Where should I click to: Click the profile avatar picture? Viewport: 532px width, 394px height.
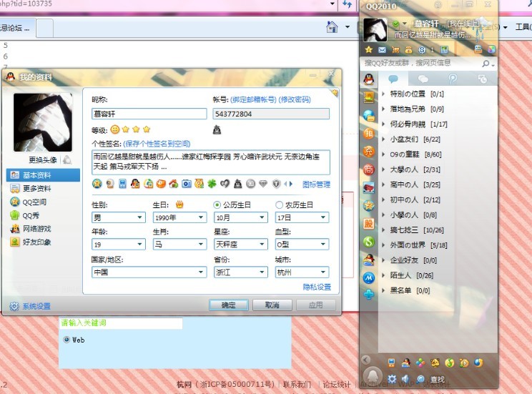click(x=43, y=122)
